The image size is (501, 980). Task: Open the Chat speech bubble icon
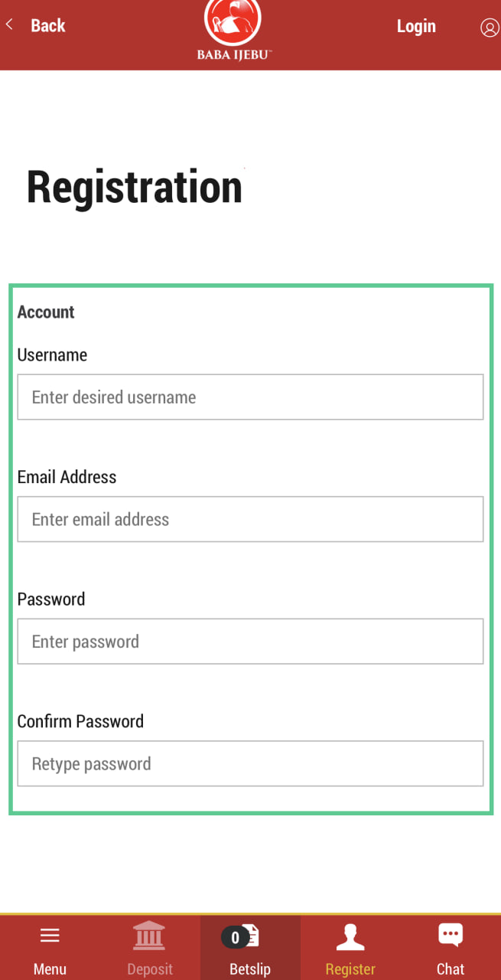[451, 935]
